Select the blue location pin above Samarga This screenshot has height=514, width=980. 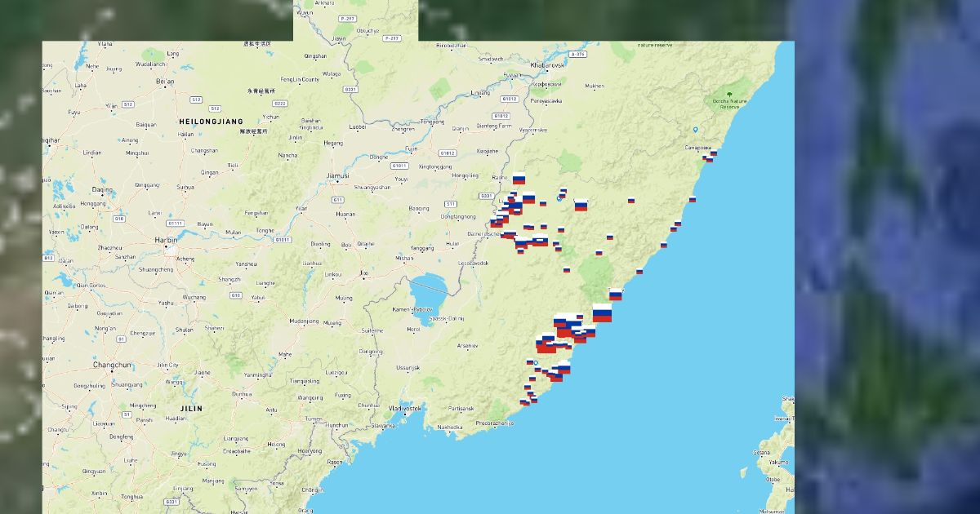(x=695, y=129)
